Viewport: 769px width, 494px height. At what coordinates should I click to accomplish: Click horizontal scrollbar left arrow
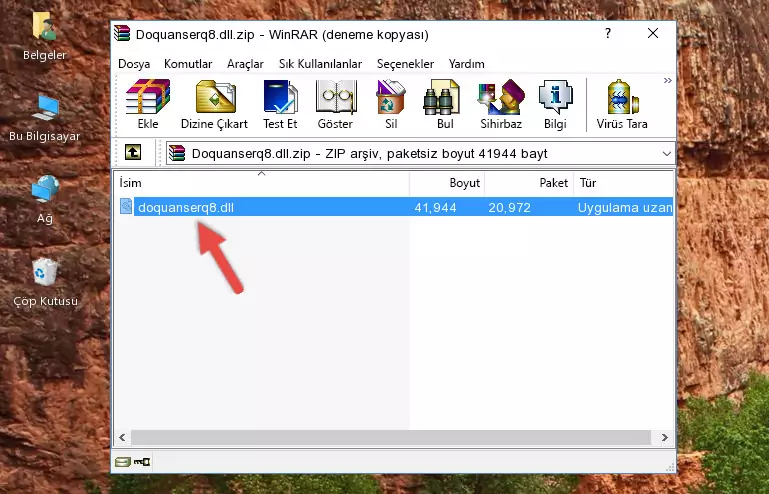point(123,437)
